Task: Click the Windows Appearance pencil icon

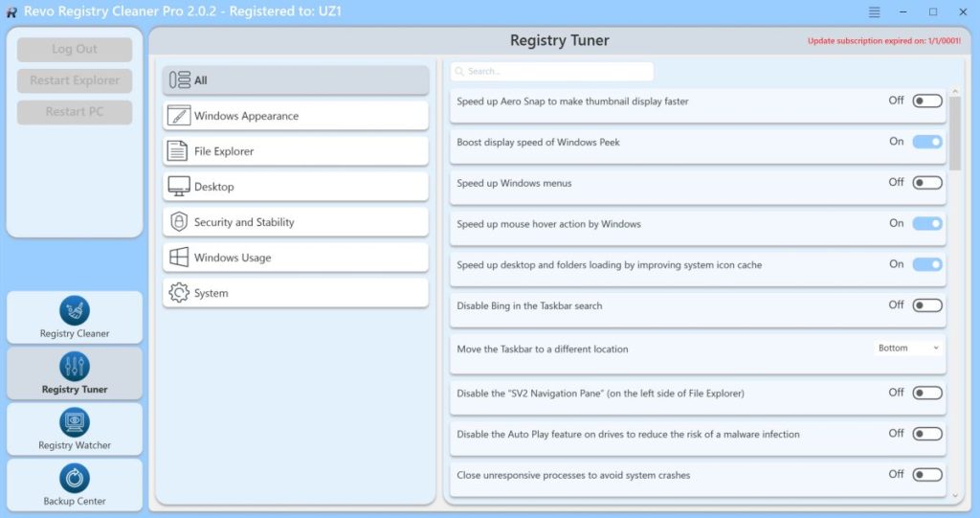Action: point(179,116)
